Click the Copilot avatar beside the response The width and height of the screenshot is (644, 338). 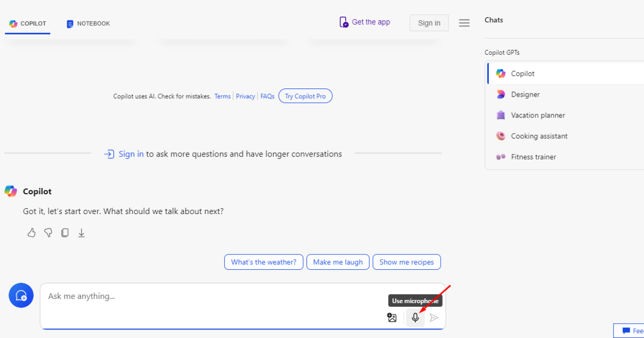(11, 191)
